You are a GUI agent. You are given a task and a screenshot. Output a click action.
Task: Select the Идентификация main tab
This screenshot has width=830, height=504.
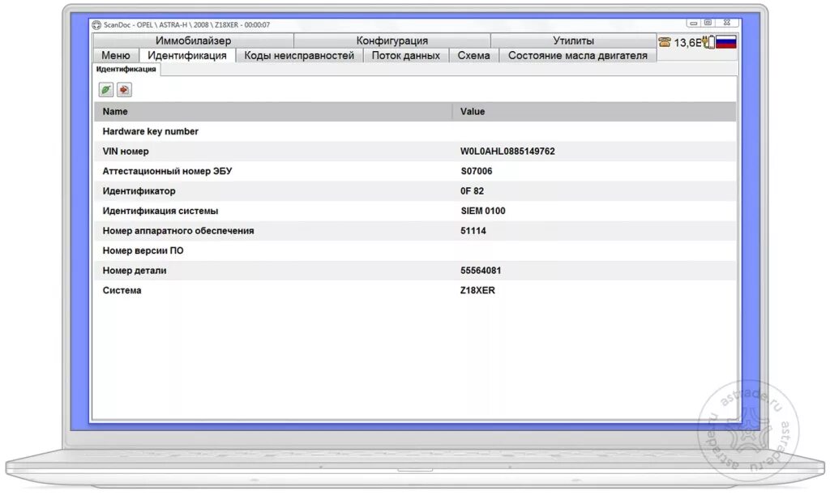coord(187,55)
